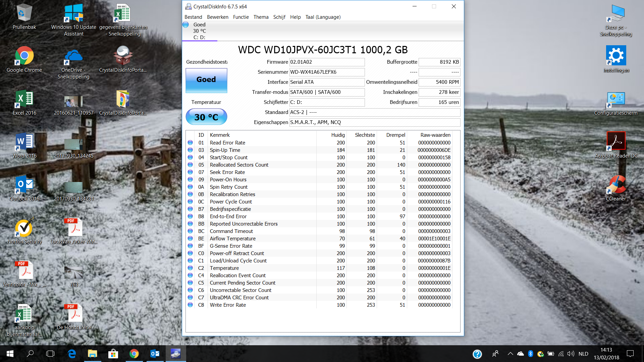This screenshot has width=644, height=362.
Task: Switch to CrystalDiskInfo taskbar button
Action: (x=175, y=354)
